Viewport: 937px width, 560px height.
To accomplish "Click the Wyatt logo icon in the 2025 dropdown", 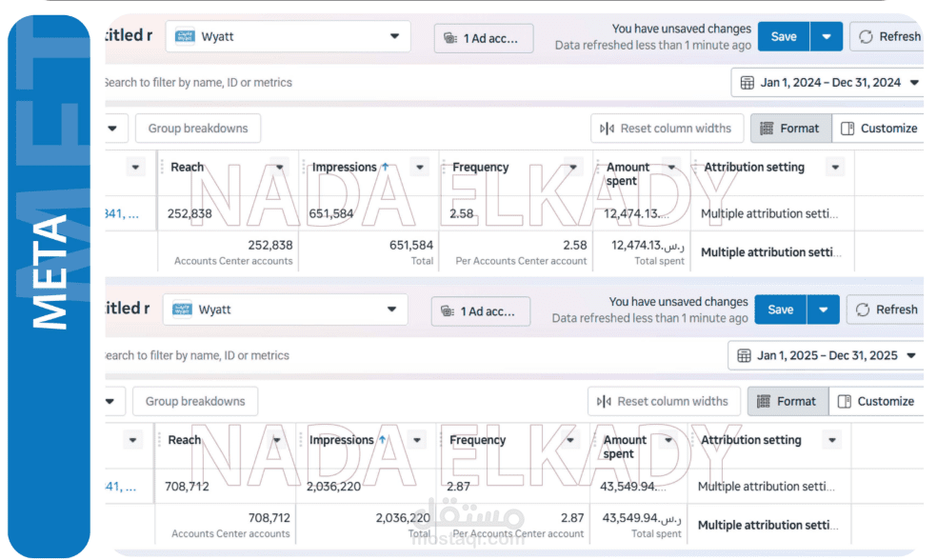I will click(x=182, y=310).
